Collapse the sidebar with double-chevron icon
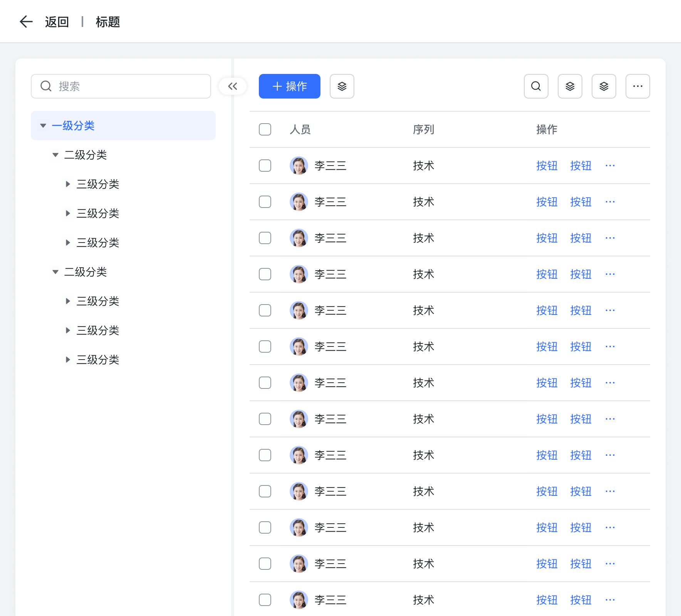This screenshot has height=616, width=681. click(x=233, y=86)
